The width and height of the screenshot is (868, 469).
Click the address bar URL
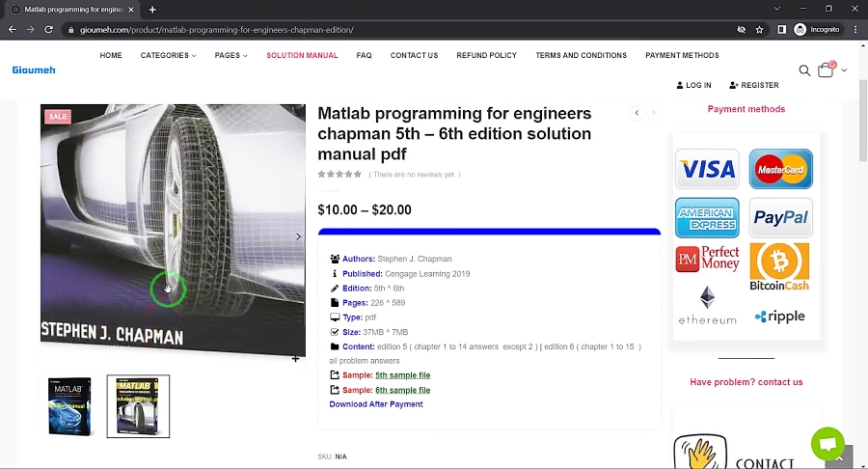pos(216,30)
